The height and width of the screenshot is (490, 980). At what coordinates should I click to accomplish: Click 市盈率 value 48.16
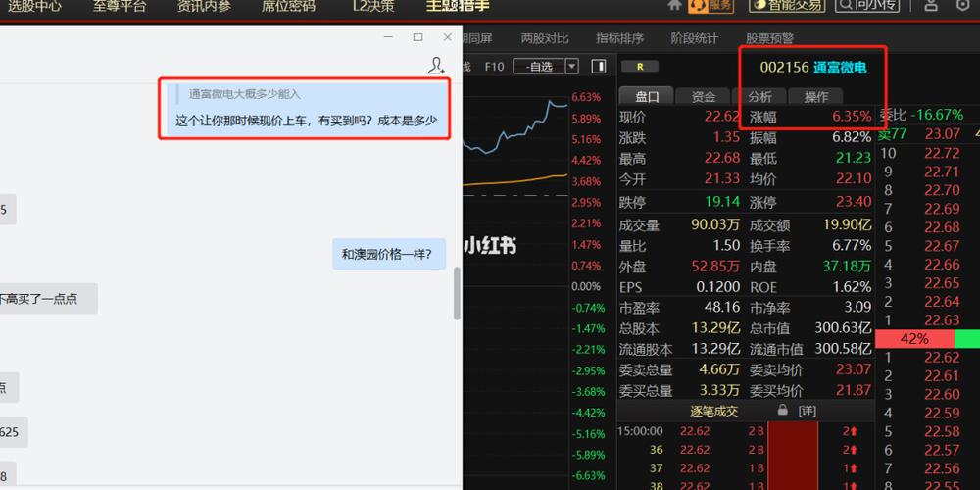coord(722,307)
